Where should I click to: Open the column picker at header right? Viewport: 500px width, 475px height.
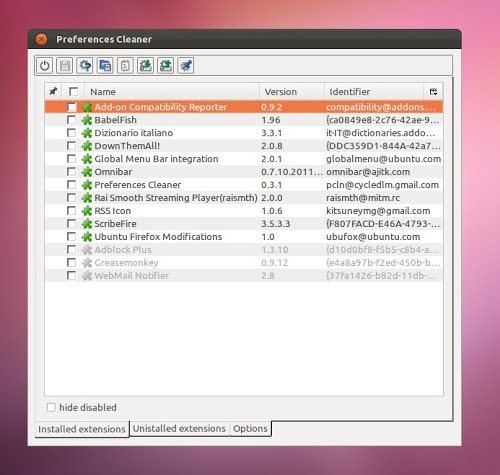coord(433,92)
